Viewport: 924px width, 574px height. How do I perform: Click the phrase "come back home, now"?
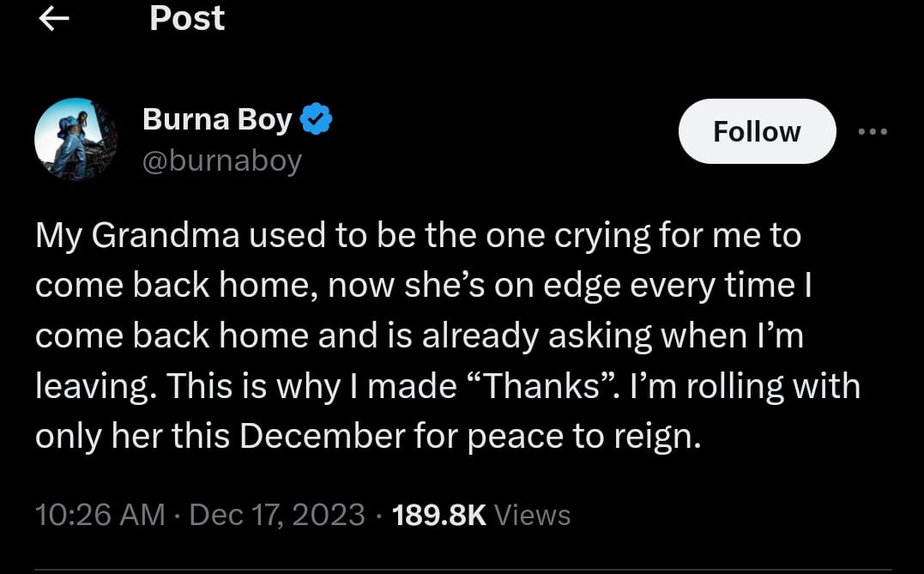[x=187, y=286]
